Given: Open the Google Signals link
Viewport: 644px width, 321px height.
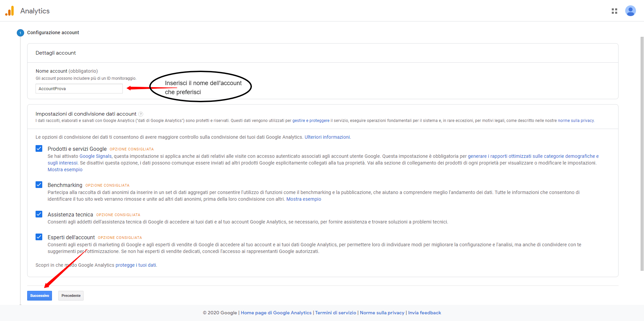Looking at the screenshot, I should 96,156.
